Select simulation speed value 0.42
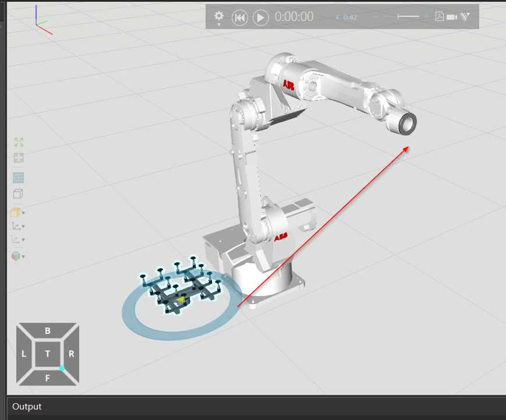The width and height of the screenshot is (506, 420). tap(350, 17)
